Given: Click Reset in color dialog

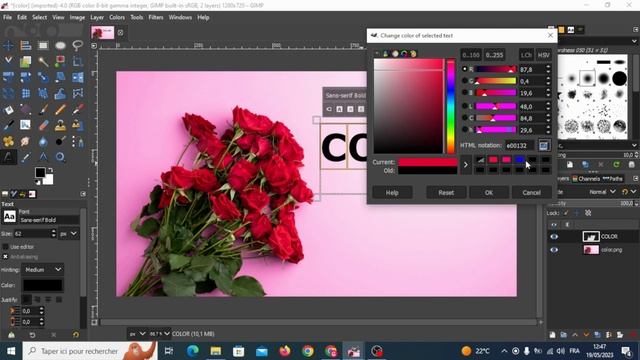Looking at the screenshot, I should [x=446, y=193].
